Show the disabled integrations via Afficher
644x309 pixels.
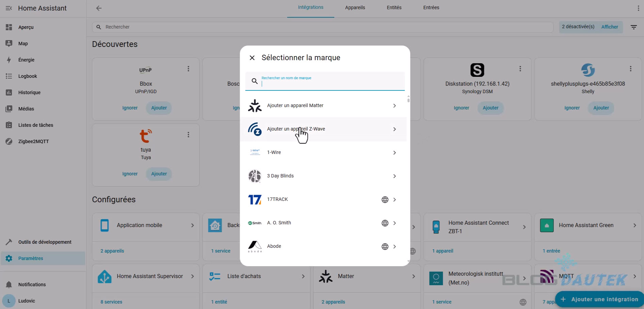pyautogui.click(x=609, y=27)
